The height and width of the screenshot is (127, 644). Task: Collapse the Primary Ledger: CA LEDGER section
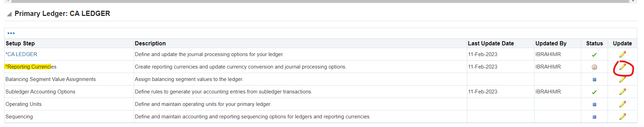coord(9,14)
